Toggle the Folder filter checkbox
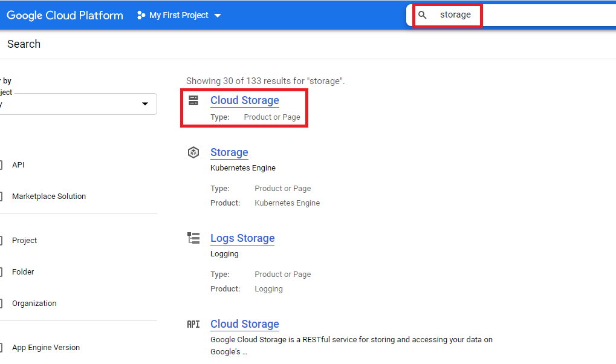Image resolution: width=616 pixels, height=364 pixels. tap(1, 272)
